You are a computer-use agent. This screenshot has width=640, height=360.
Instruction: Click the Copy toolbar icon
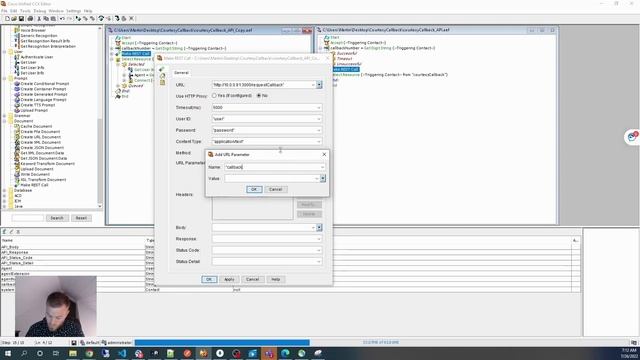46,19
